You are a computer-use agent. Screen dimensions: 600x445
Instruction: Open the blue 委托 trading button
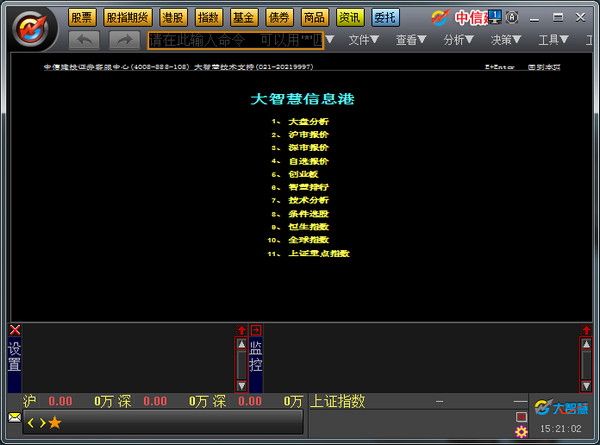click(385, 18)
